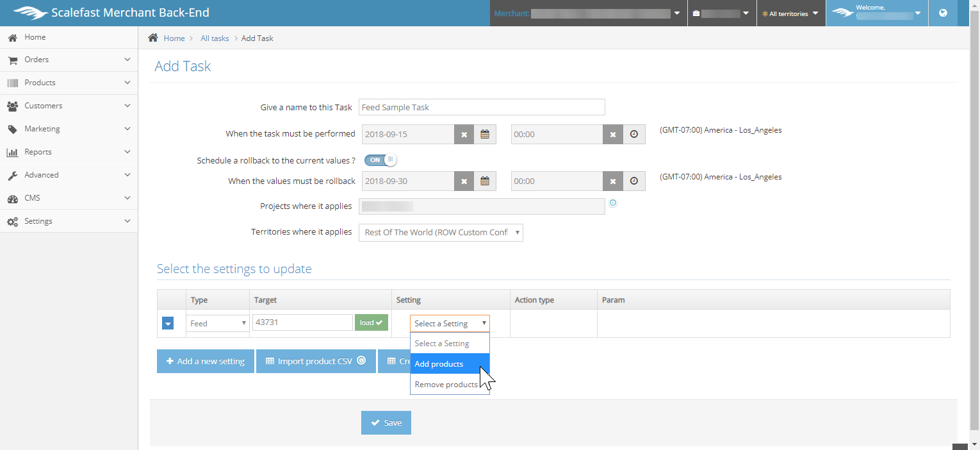980x450 pixels.
Task: Expand the Marketing sidebar section
Action: point(69,129)
